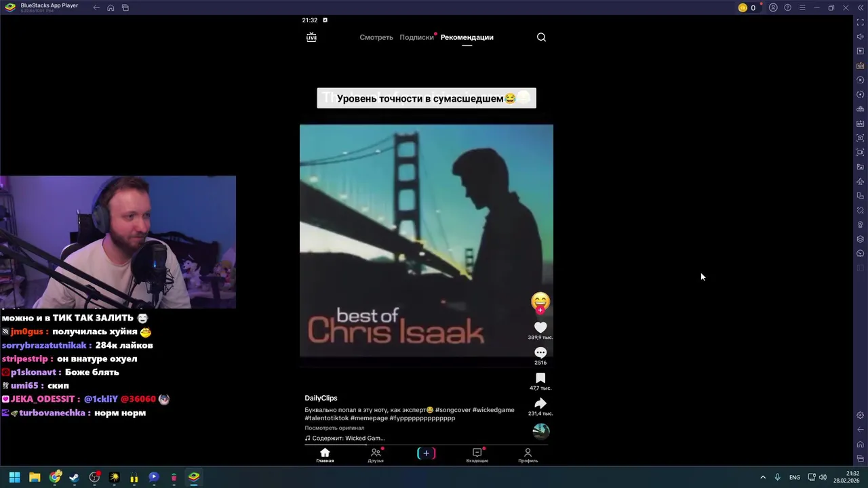This screenshot has width=868, height=488.
Task: Open comments bubble with 2516 comments
Action: pos(540,352)
